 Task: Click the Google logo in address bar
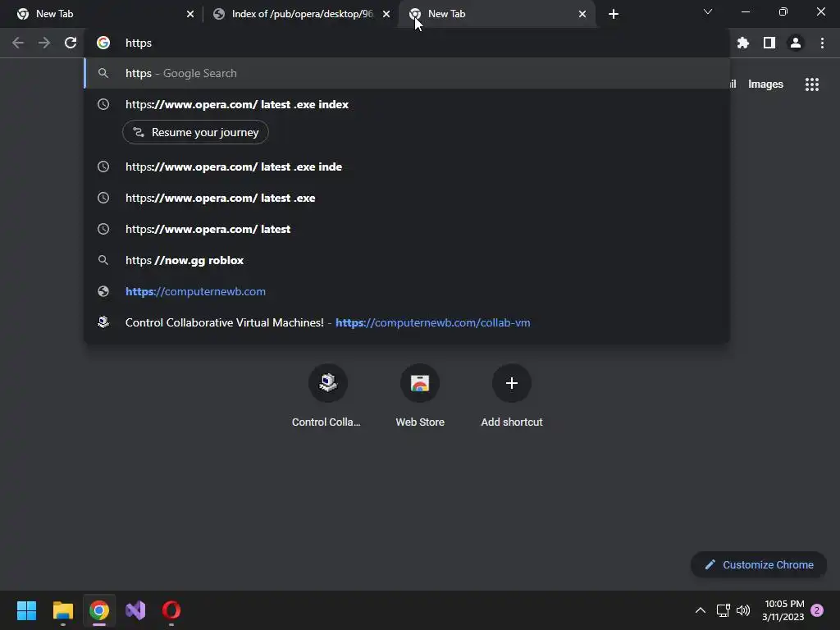(x=103, y=43)
